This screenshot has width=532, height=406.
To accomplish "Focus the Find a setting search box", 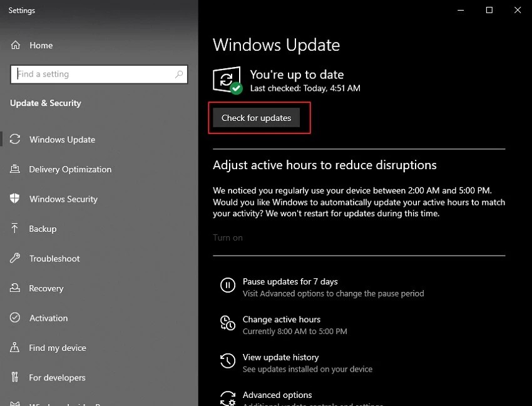I will coord(99,74).
